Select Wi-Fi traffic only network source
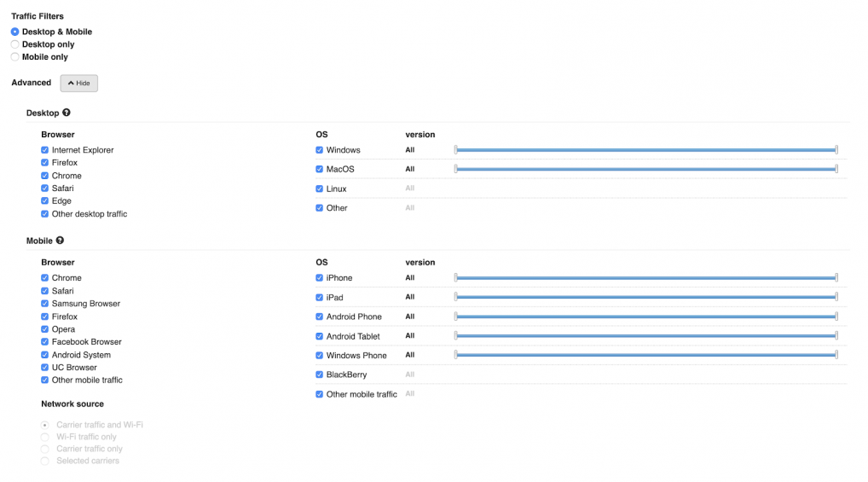868x482 pixels. pyautogui.click(x=45, y=437)
